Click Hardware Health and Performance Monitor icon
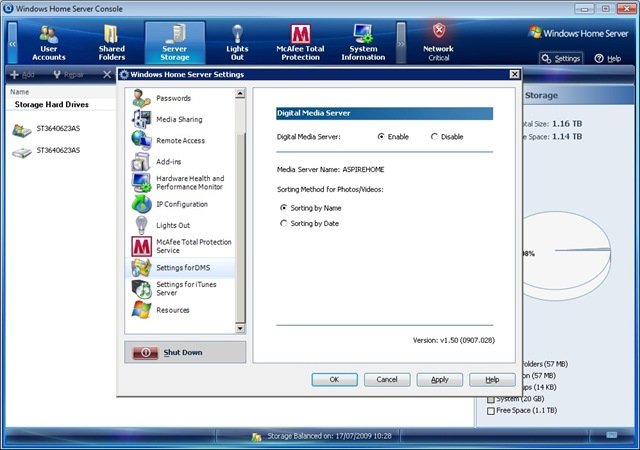This screenshot has height=450, width=640. coord(141,183)
